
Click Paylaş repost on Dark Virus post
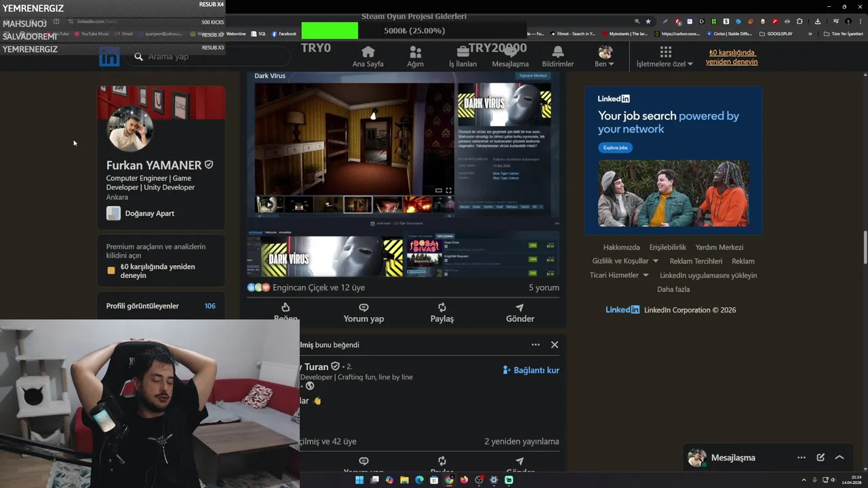coord(442,312)
